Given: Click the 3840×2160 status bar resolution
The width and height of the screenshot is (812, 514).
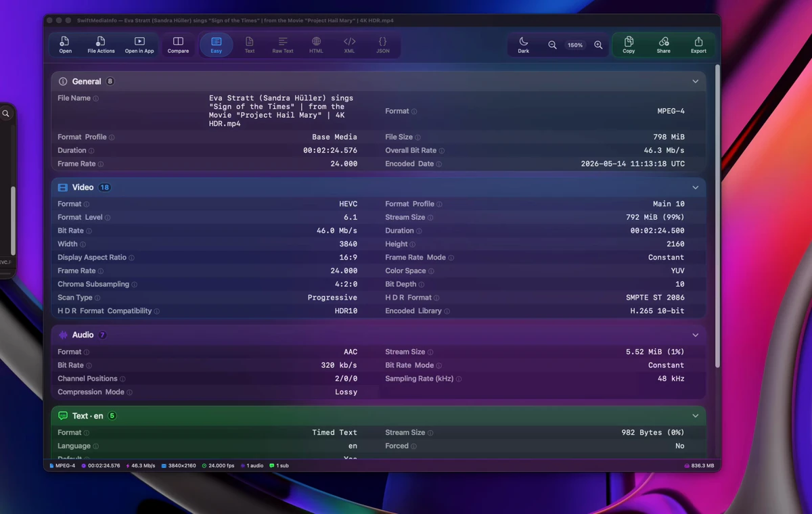Looking at the screenshot, I should click(x=179, y=466).
